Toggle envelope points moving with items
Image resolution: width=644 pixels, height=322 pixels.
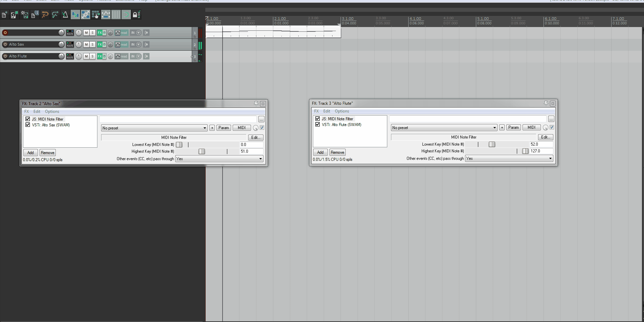tap(106, 15)
